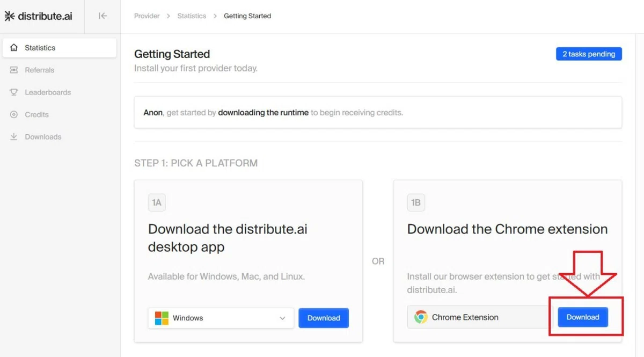
Task: Open the Referrals sidebar item
Action: click(60, 70)
